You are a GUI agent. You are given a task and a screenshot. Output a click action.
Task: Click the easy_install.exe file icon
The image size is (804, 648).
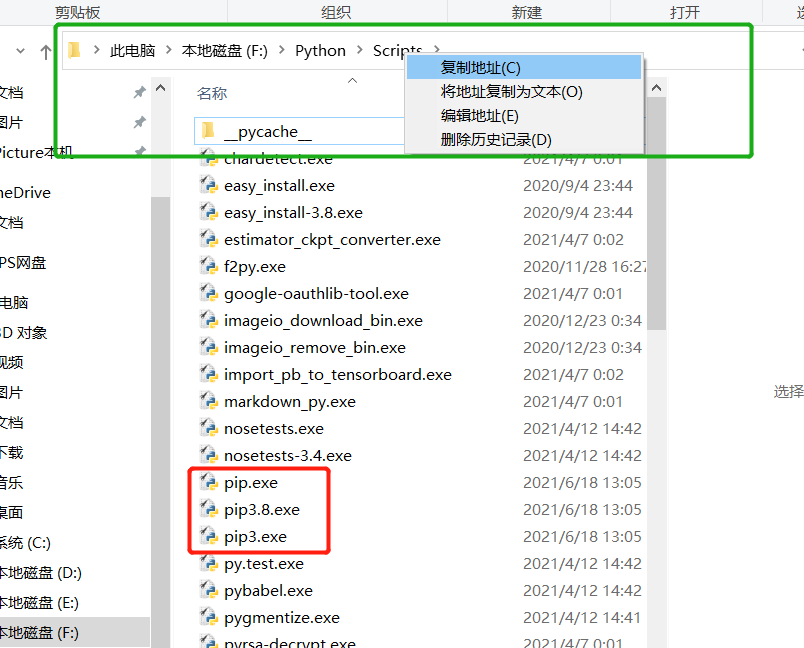click(x=209, y=185)
